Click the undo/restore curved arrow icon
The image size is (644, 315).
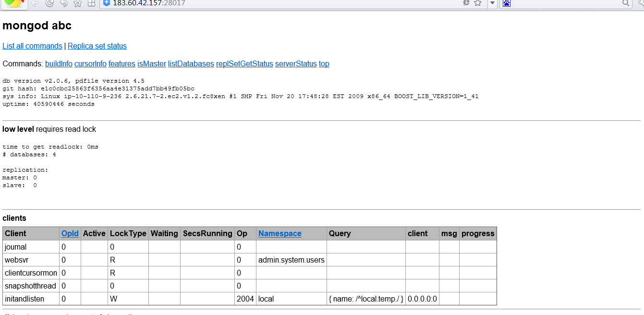(x=64, y=3)
